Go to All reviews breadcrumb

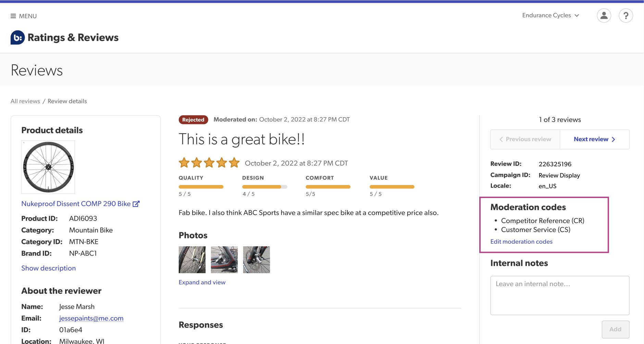25,101
